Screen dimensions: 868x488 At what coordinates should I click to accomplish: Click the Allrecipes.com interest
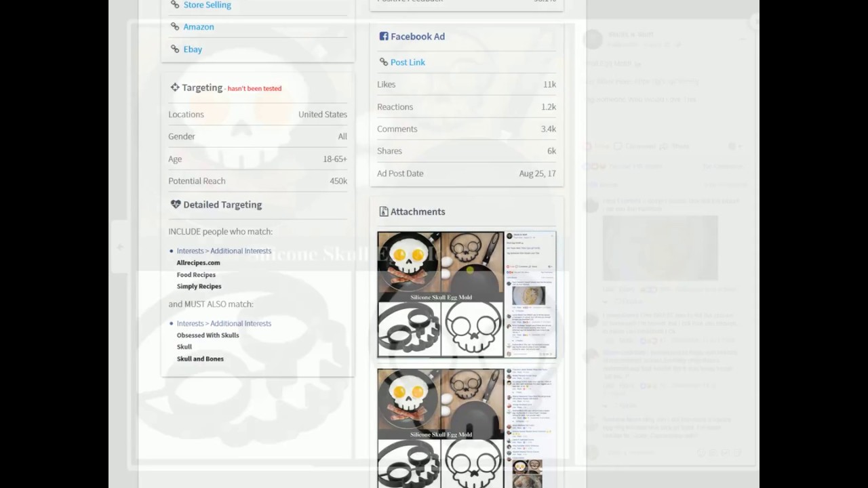tap(198, 262)
